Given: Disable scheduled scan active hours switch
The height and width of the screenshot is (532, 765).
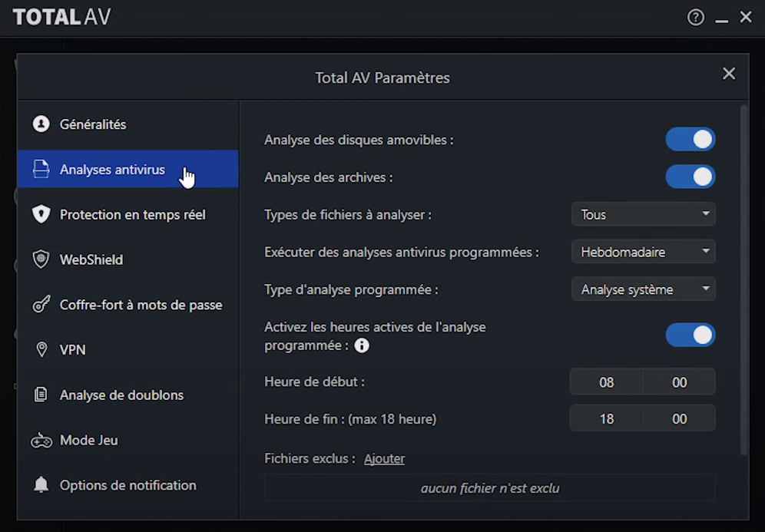Looking at the screenshot, I should (690, 335).
